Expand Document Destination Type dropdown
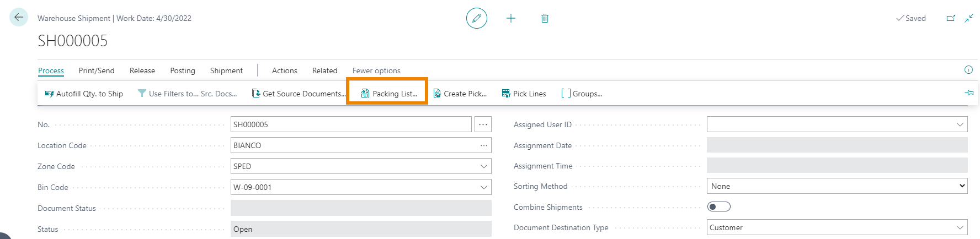980x239 pixels. 960,227
